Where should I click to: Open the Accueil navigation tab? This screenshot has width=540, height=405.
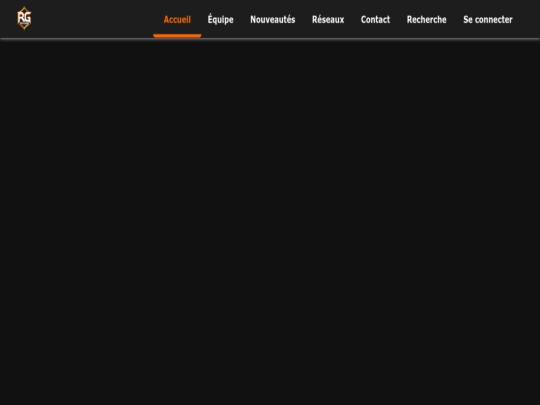click(x=177, y=20)
